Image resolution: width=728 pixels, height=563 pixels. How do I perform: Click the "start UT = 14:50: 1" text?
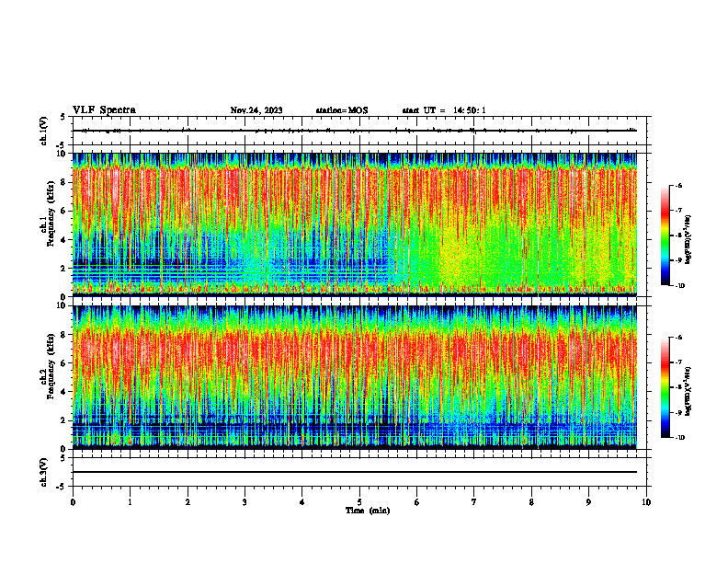[x=444, y=110]
